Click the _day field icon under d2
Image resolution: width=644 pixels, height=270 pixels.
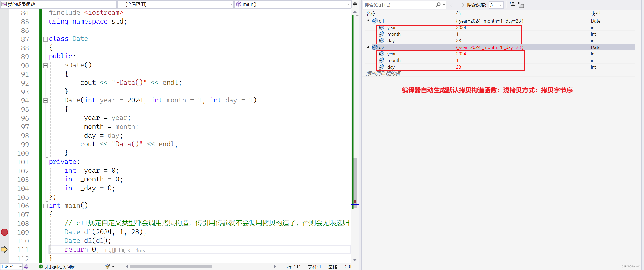381,67
